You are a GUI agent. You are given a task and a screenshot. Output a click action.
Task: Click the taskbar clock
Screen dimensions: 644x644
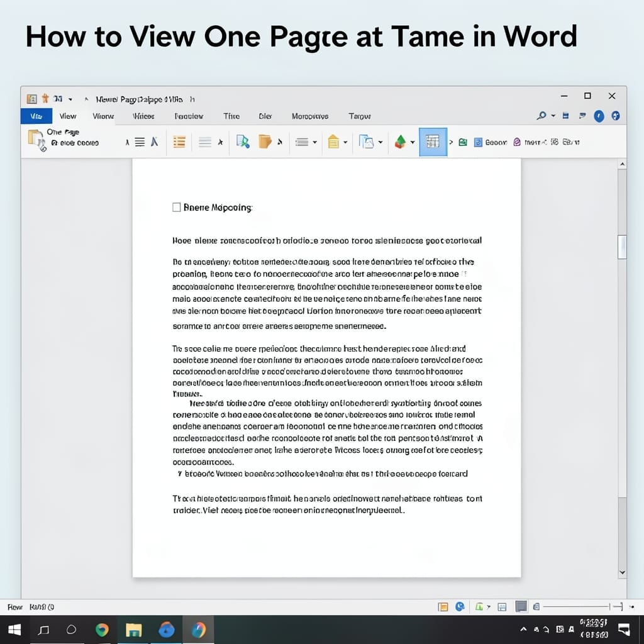[594, 629]
